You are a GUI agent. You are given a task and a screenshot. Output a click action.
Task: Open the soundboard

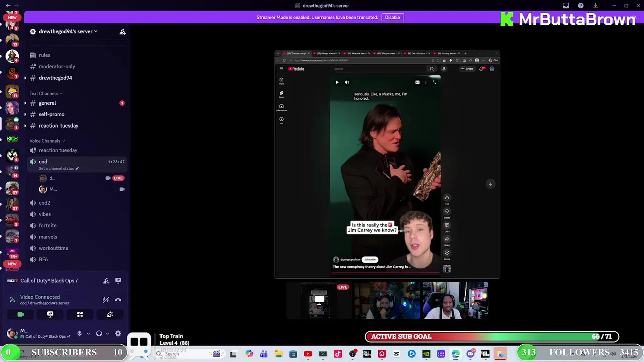(x=110, y=314)
